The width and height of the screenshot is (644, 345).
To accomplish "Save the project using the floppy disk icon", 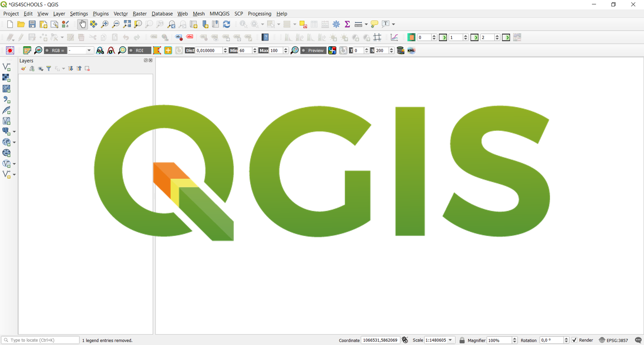I will point(32,24).
